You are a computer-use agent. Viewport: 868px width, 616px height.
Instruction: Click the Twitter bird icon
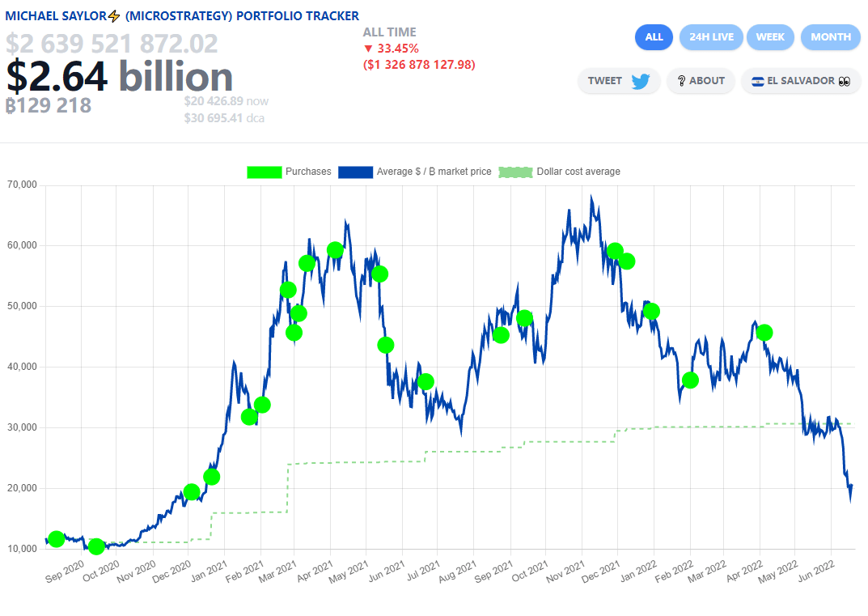tap(641, 81)
